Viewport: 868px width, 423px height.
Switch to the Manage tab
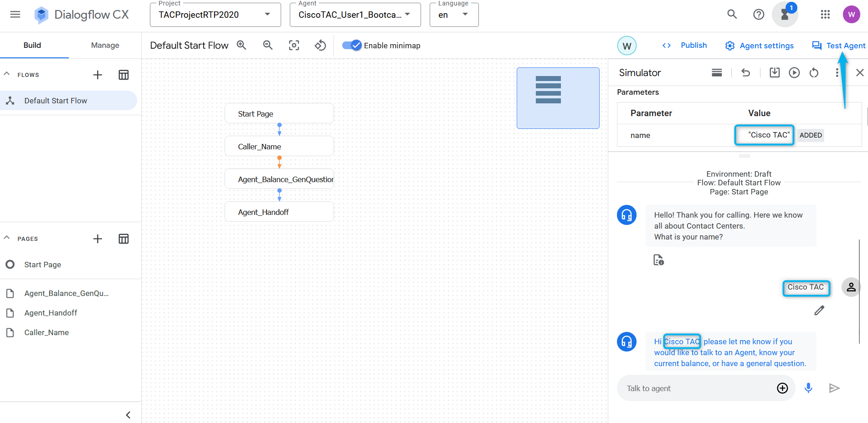[x=105, y=45]
